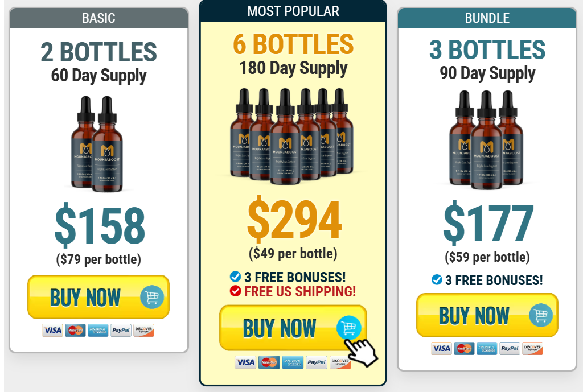This screenshot has height=392, width=583.
Task: Click the red checkmark beside Free US Shipping
Action: (235, 291)
